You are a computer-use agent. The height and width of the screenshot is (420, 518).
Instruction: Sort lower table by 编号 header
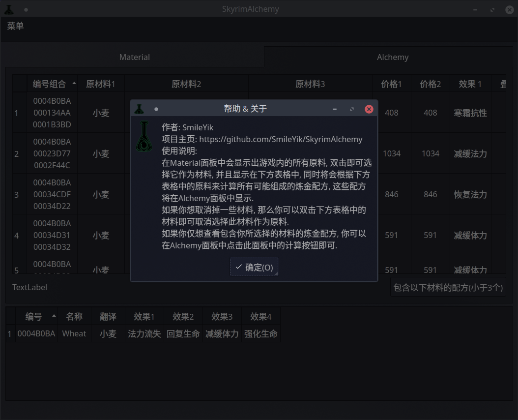click(x=36, y=317)
